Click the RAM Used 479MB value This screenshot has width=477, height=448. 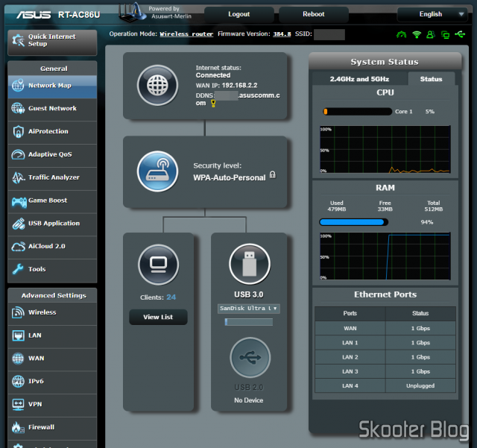pyautogui.click(x=336, y=209)
